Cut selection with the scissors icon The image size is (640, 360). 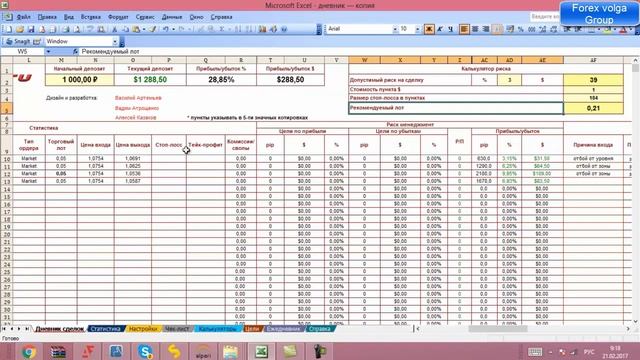coord(115,29)
